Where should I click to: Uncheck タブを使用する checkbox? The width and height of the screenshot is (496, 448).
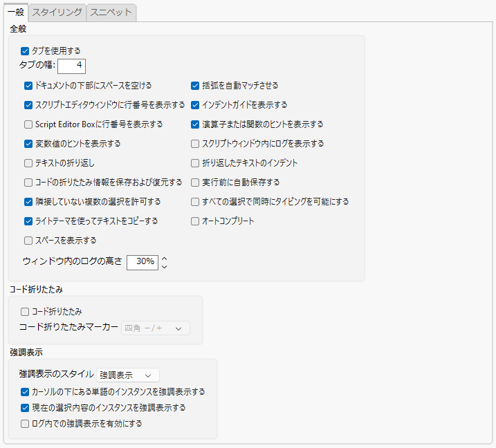click(25, 51)
